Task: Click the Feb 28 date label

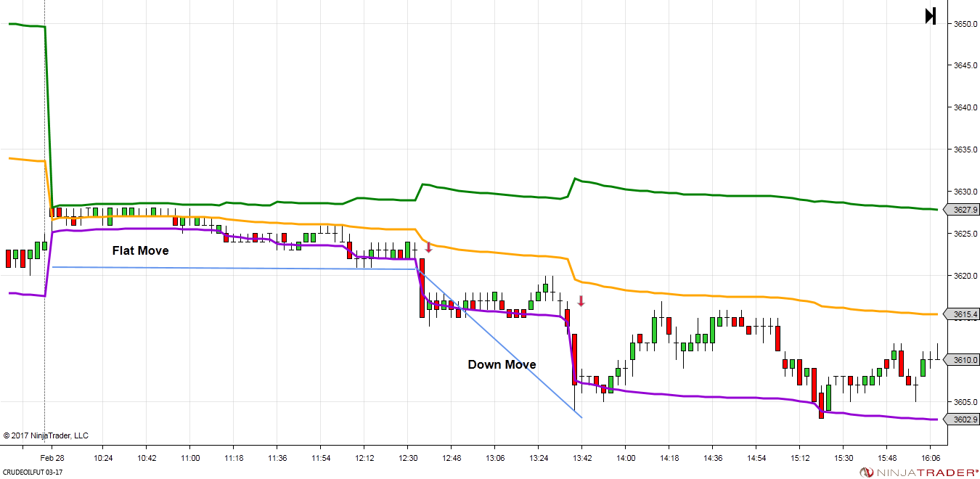Action: 52,458
